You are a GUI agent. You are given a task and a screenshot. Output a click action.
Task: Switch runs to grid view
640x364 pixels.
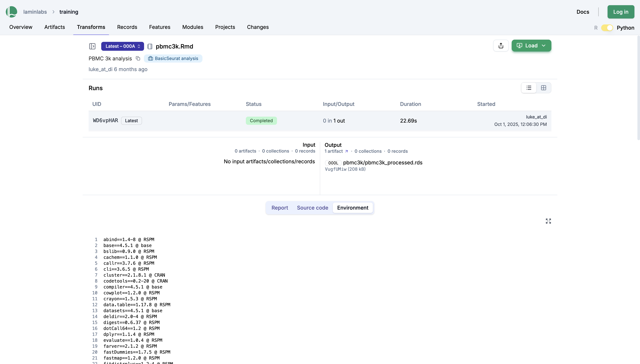(543, 88)
